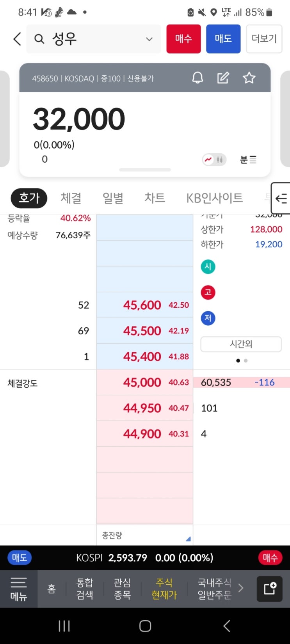
Task: Tap the blue 매도 pill on the KOSPI bar
Action: click(19, 557)
